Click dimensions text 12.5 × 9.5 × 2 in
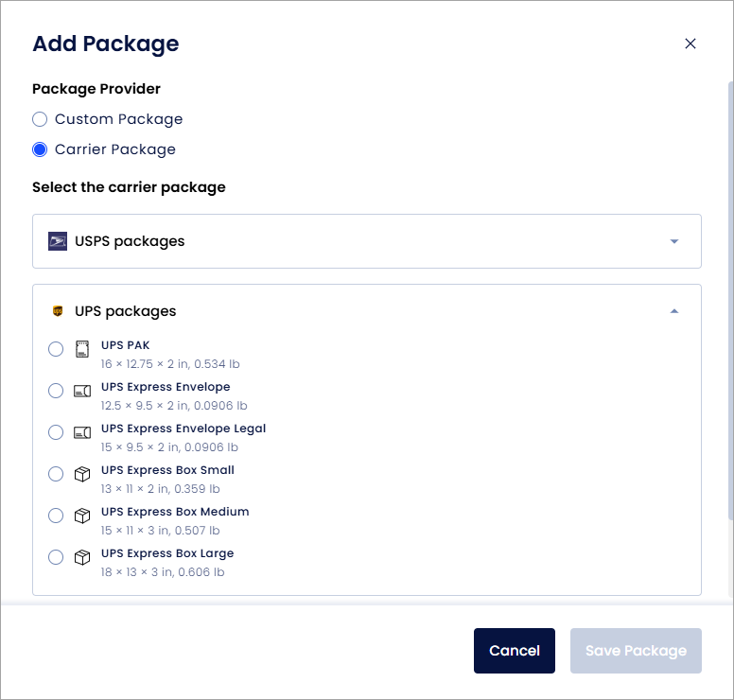The height and width of the screenshot is (700, 734). (x=174, y=406)
